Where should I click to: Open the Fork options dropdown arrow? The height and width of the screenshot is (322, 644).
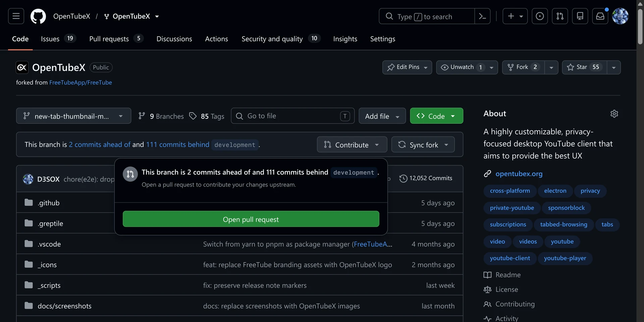tap(551, 67)
